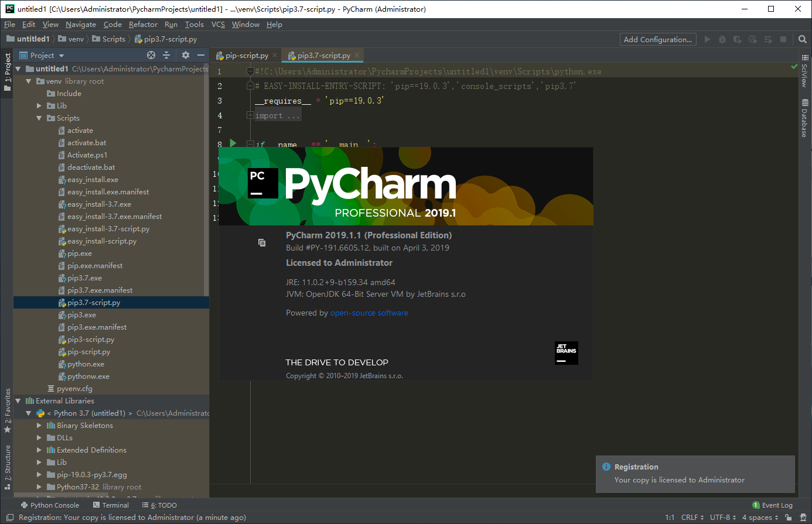
Task: Open the Python Console tool window
Action: click(50, 505)
